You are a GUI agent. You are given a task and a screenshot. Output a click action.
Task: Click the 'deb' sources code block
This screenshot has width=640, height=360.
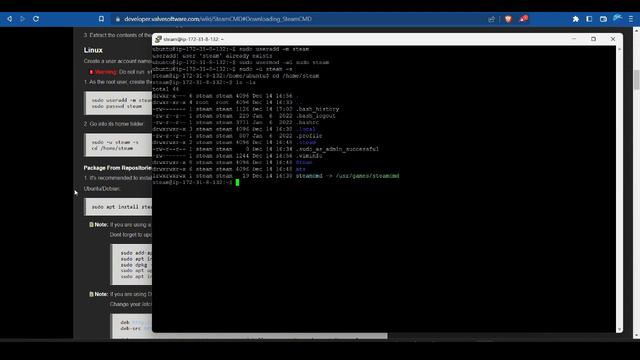[x=131, y=325]
